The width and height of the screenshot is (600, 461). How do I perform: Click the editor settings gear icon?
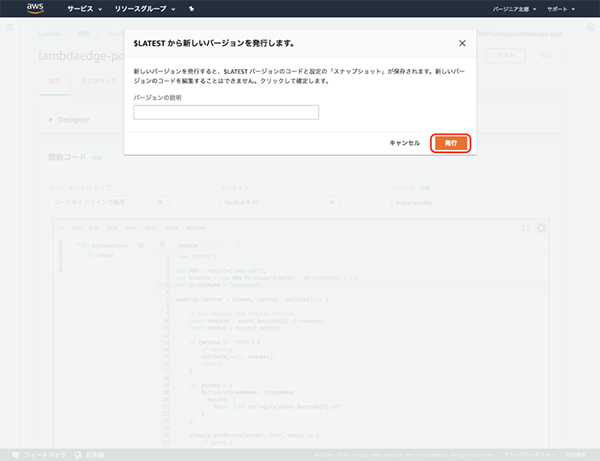point(541,228)
